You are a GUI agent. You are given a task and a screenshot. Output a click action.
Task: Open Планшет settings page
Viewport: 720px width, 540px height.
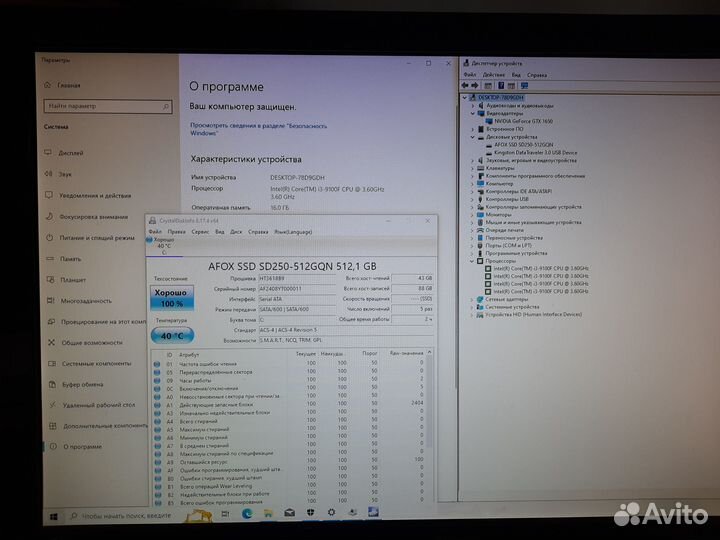pos(66,280)
